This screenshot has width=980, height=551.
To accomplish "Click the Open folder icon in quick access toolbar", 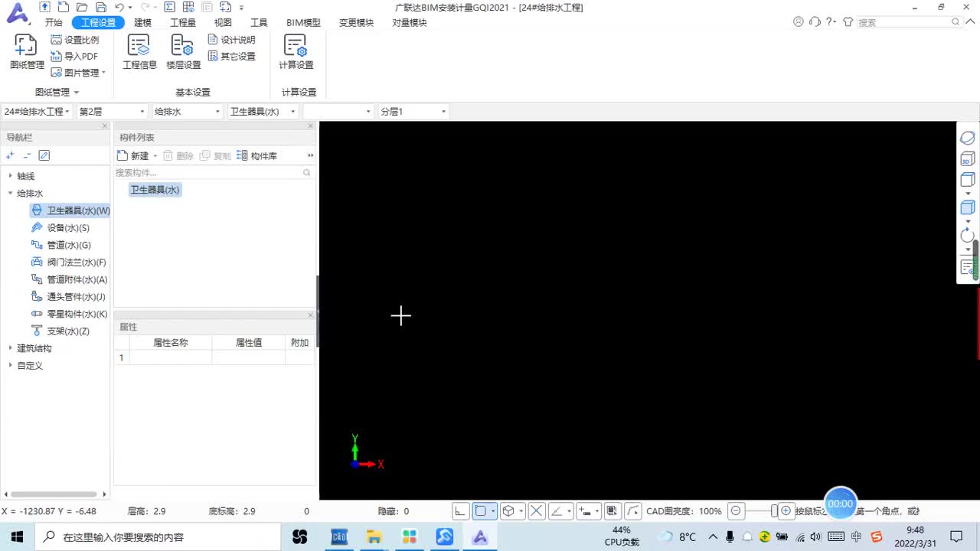I will (x=81, y=7).
